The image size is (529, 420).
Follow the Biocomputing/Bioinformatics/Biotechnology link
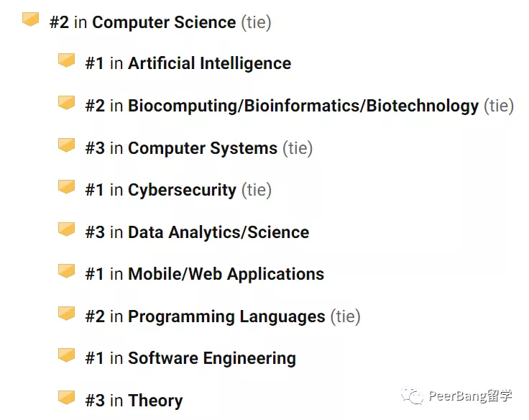(303, 106)
